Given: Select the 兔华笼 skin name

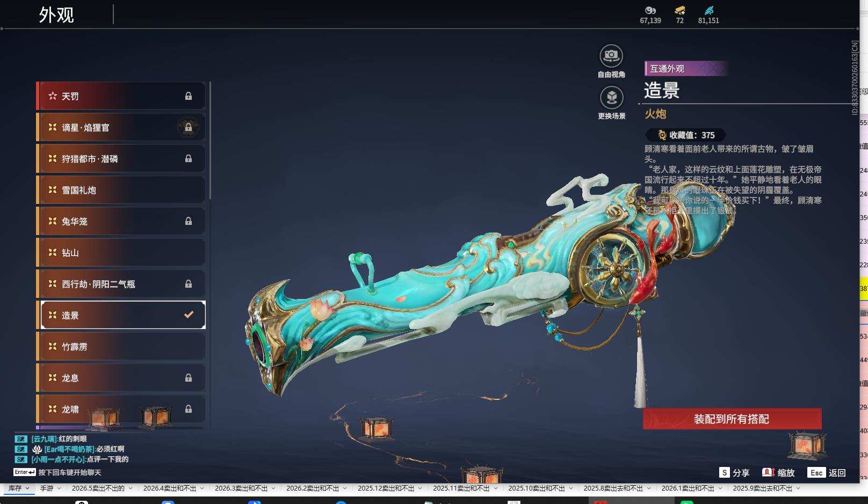Looking at the screenshot, I should point(75,221).
